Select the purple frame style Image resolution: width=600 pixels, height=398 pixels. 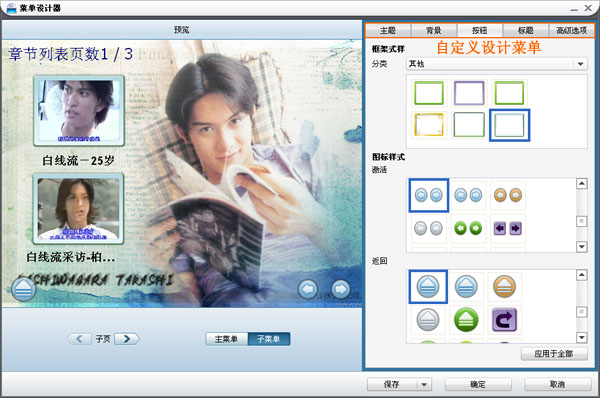click(469, 93)
